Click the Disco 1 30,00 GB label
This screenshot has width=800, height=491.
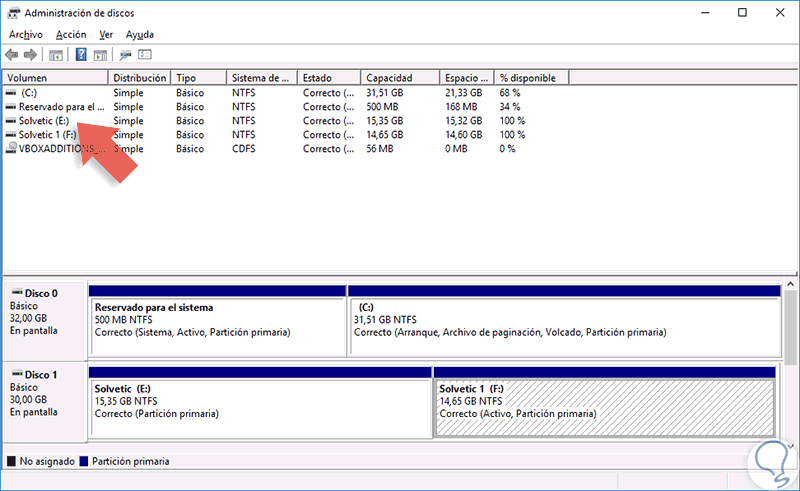tap(29, 399)
